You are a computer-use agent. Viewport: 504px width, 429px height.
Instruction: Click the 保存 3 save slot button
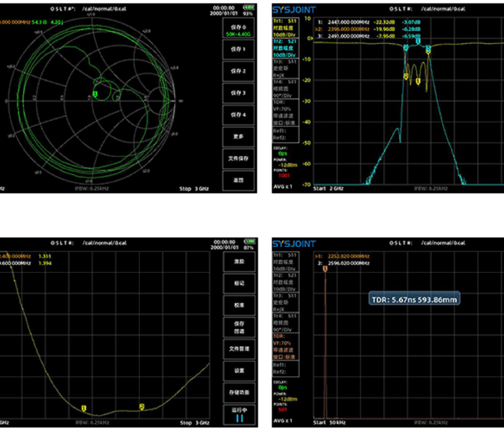point(238,93)
